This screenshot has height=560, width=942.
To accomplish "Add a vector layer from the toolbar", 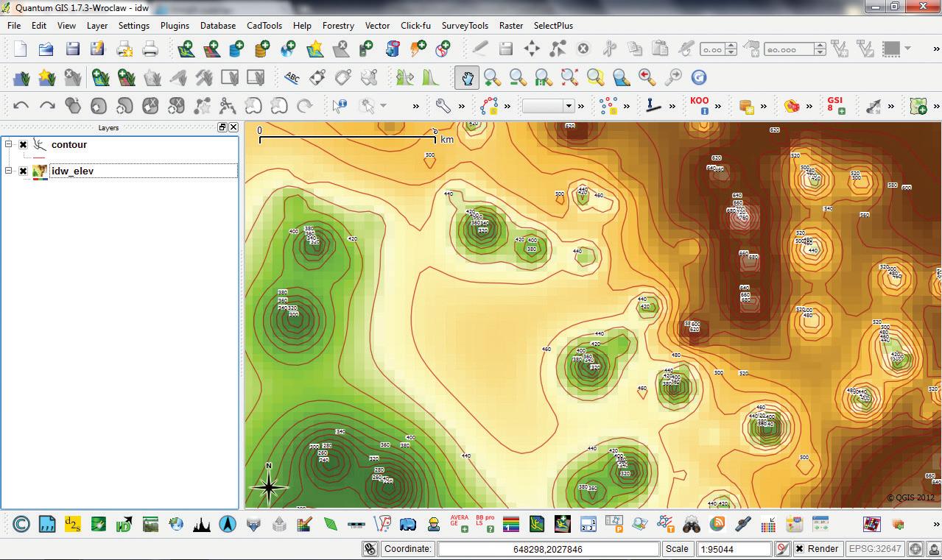I will 186,49.
